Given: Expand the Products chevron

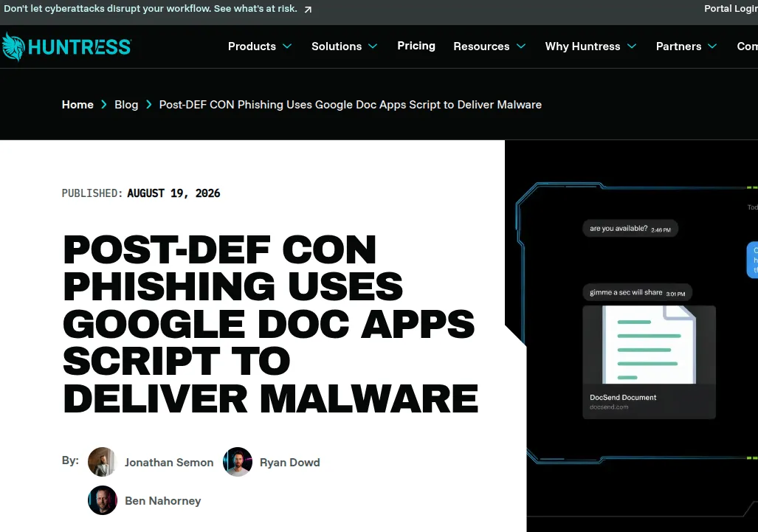Looking at the screenshot, I should coord(287,46).
